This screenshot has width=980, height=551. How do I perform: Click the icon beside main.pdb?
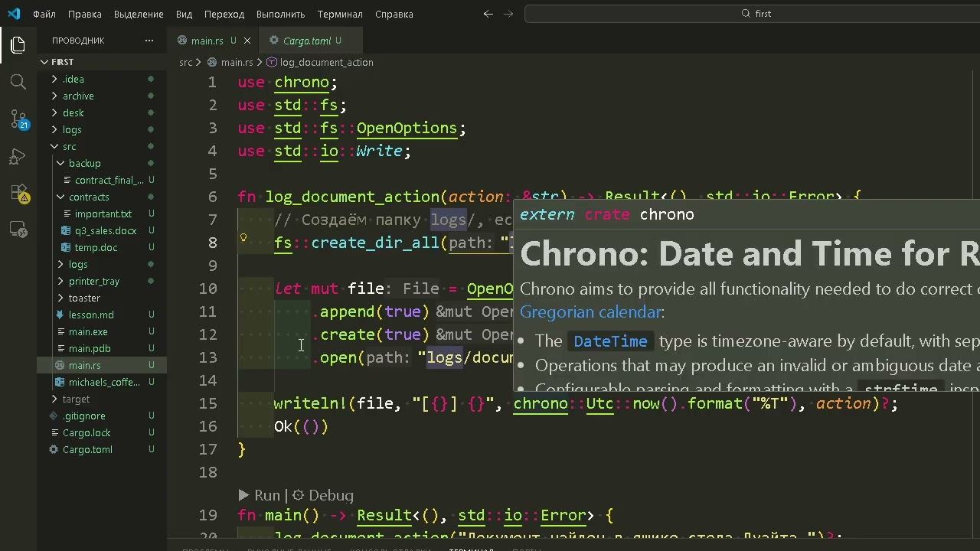point(60,348)
